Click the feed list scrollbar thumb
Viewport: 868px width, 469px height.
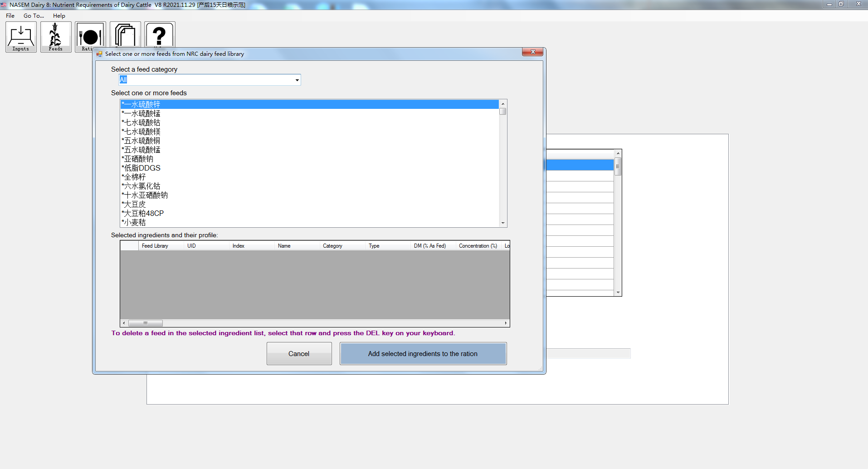(503, 111)
